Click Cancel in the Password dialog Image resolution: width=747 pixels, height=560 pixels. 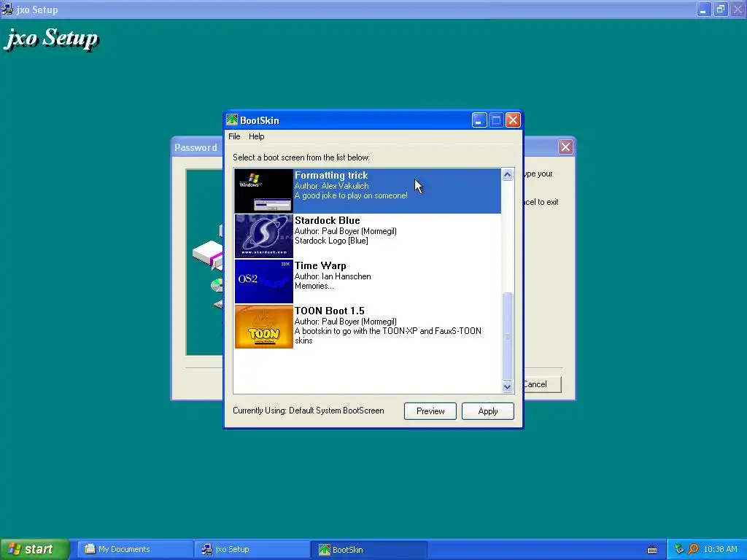coord(542,384)
